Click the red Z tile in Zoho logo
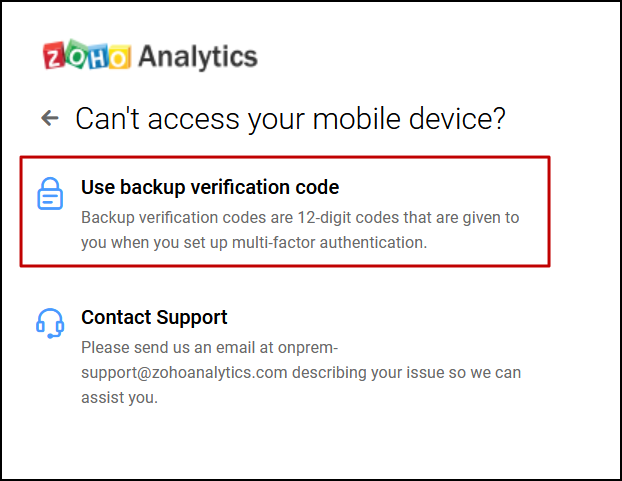 pyautogui.click(x=54, y=56)
